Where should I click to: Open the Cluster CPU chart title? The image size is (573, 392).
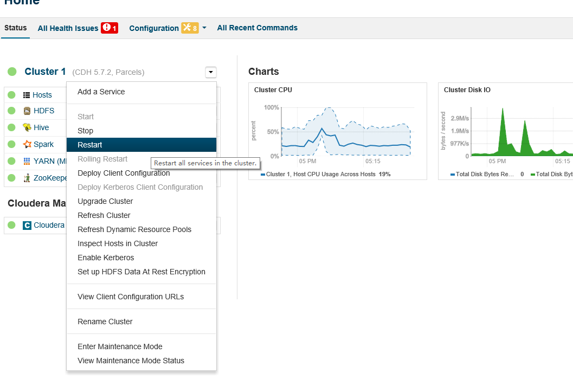[x=273, y=90]
